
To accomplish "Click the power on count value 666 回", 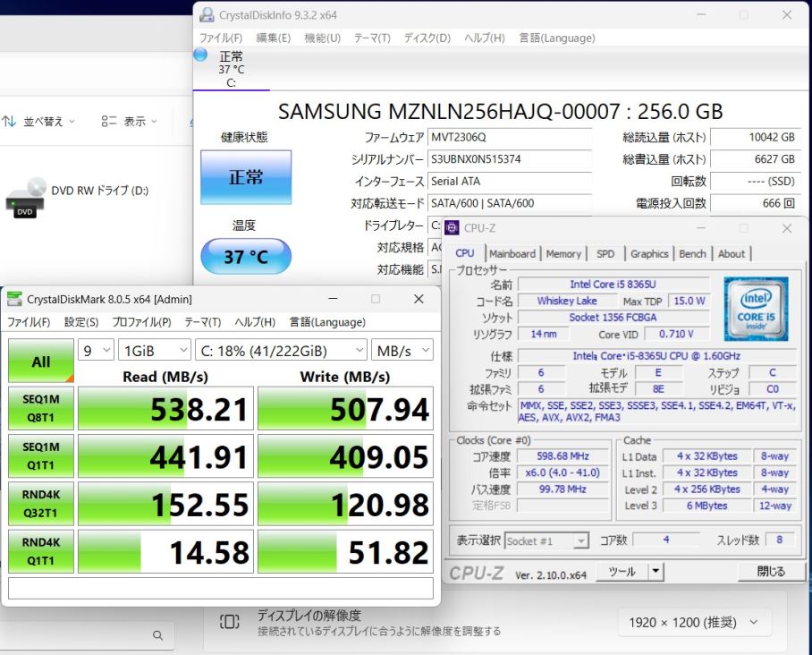I will pyautogui.click(x=756, y=203).
